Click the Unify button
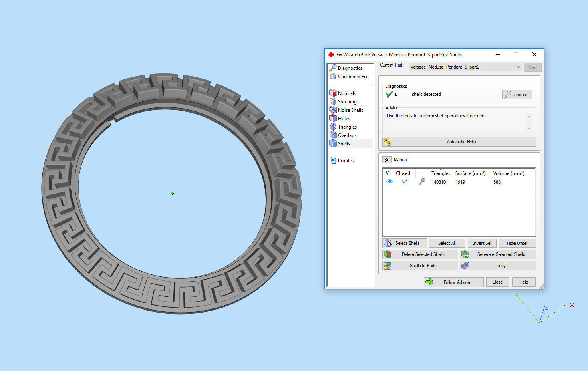Image resolution: width=588 pixels, height=371 pixels. 498,266
